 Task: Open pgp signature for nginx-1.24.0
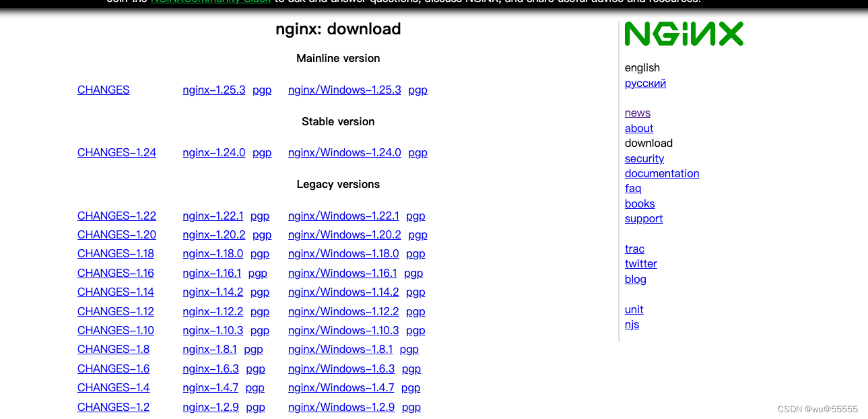262,152
